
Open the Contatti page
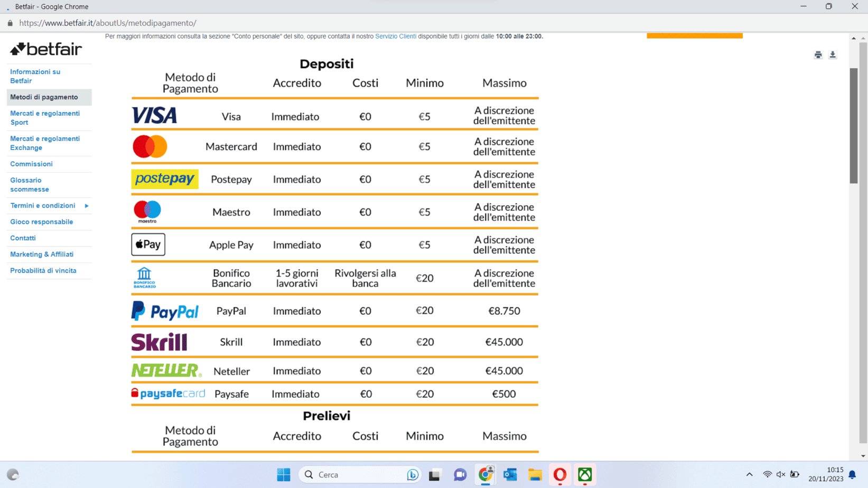[23, 238]
